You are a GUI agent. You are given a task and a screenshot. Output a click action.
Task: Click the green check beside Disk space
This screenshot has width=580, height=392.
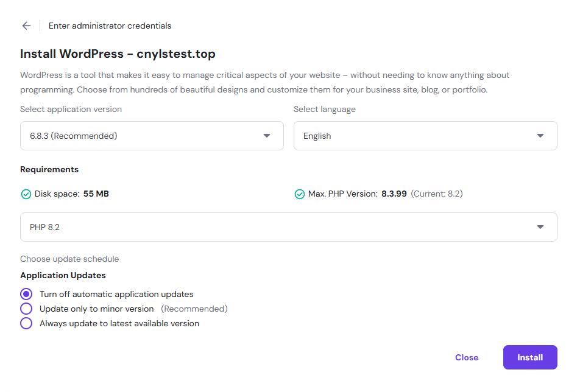click(x=26, y=194)
